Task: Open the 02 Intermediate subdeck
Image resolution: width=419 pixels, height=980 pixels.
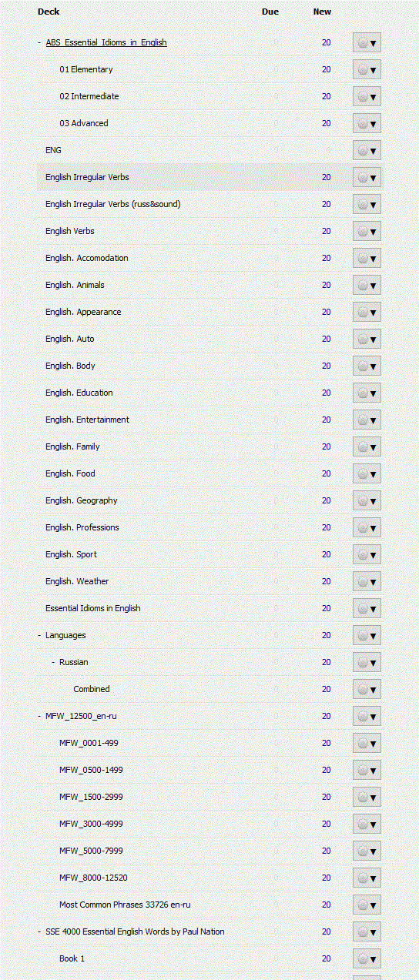Action: click(89, 96)
